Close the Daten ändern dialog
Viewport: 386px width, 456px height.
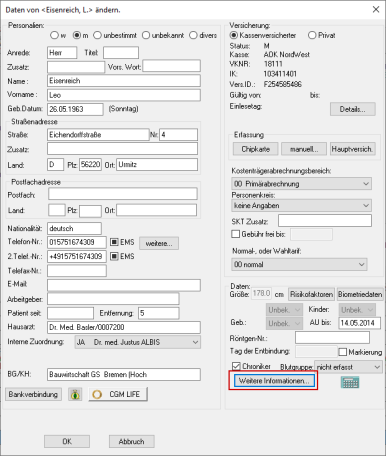pyautogui.click(x=376, y=9)
